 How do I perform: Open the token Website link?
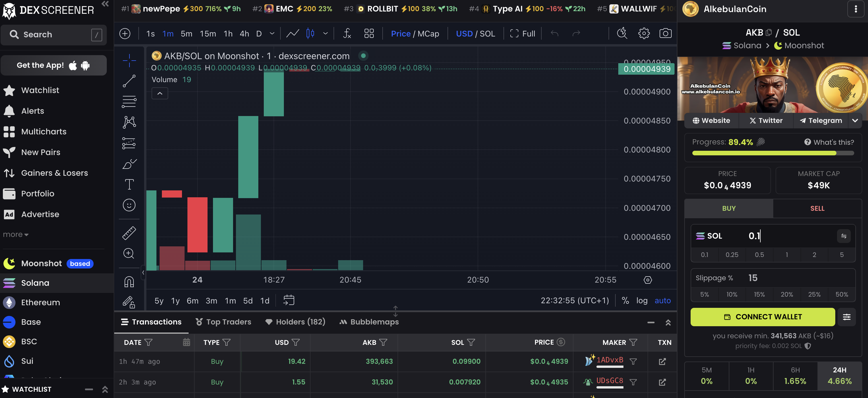(x=711, y=121)
